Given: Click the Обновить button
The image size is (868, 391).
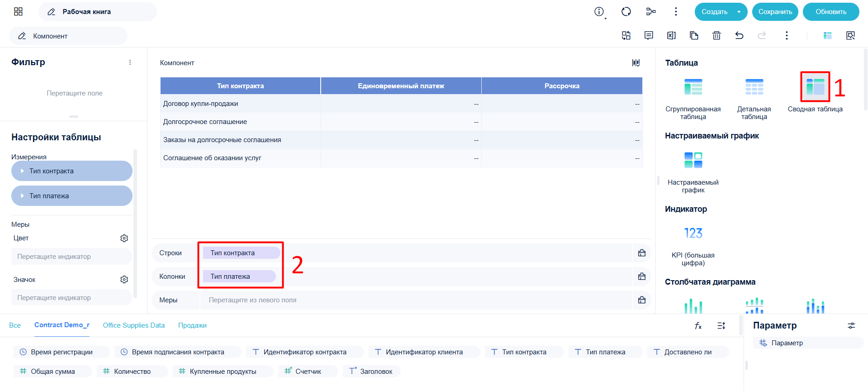Looking at the screenshot, I should pyautogui.click(x=831, y=12).
